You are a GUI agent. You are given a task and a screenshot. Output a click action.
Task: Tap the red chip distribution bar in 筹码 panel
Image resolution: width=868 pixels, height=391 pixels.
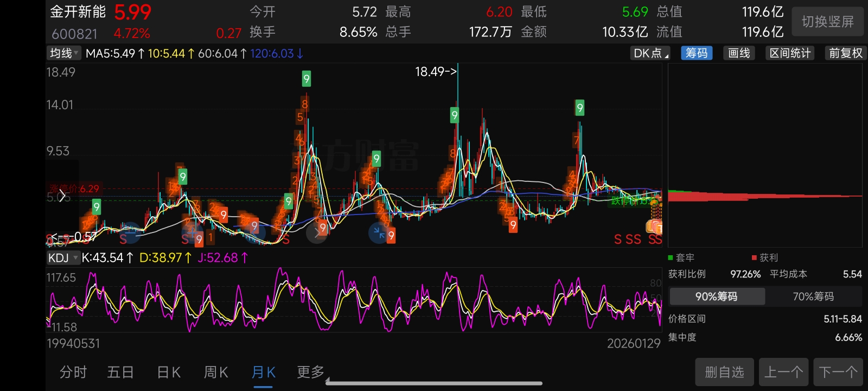[765, 196]
